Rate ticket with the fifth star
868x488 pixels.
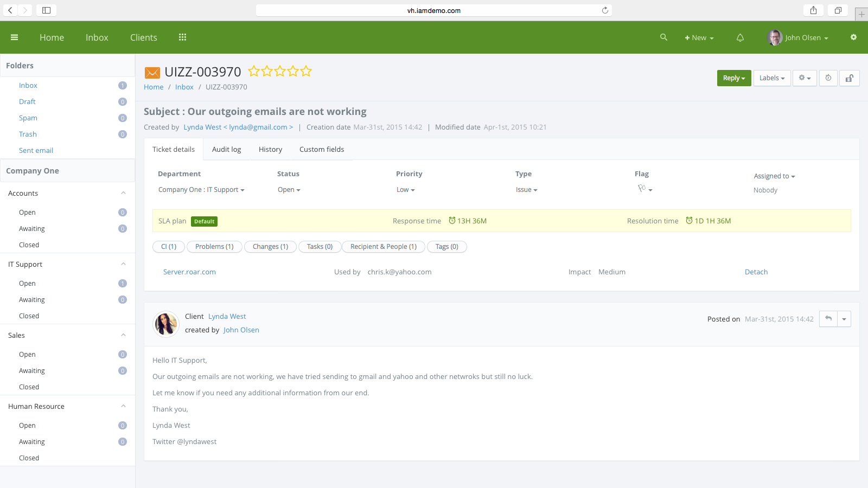[x=307, y=71]
